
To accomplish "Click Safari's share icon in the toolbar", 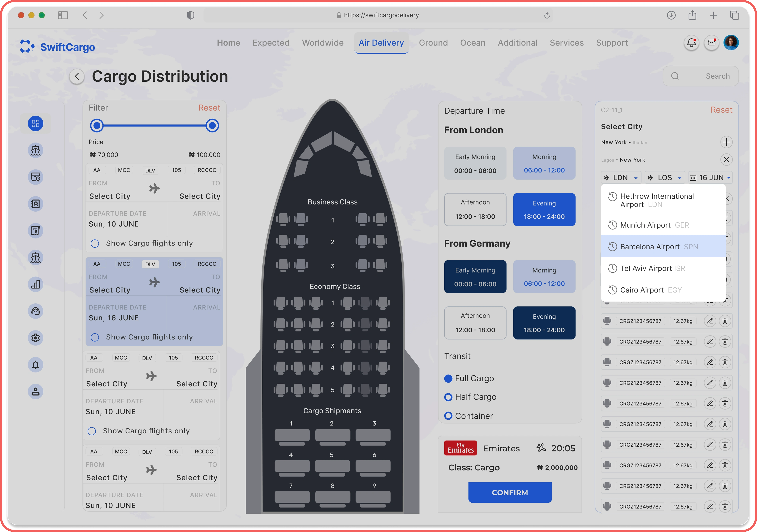I will tap(692, 15).
